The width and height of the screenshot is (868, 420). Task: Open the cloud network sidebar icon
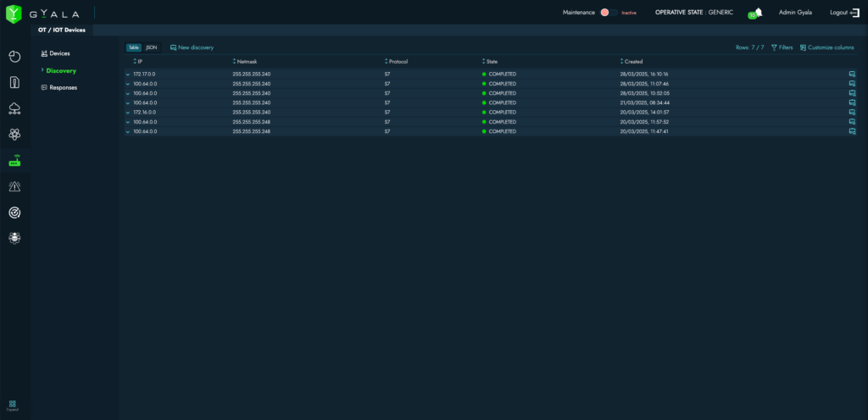pos(14,108)
